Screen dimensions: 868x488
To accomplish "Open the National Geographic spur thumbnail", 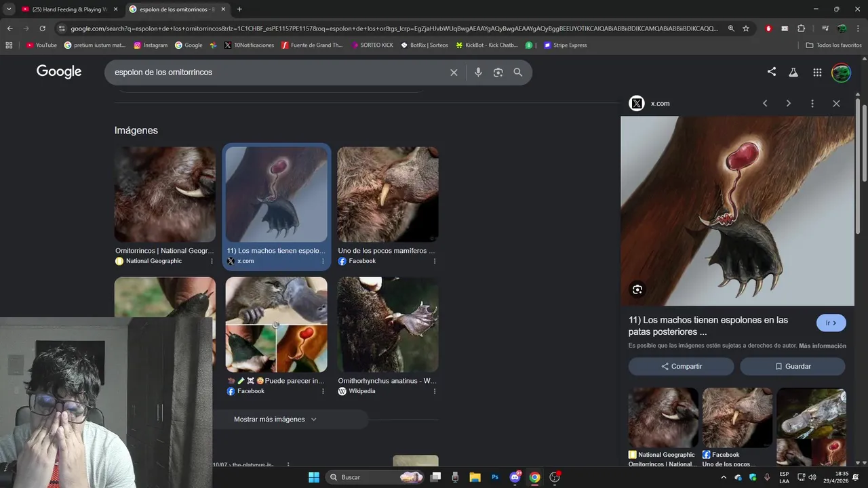I will [165, 195].
